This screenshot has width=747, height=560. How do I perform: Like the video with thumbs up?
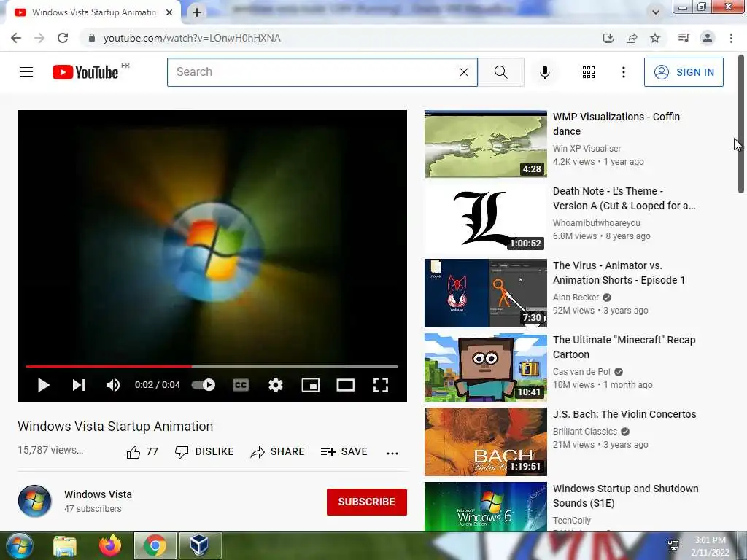(x=142, y=451)
